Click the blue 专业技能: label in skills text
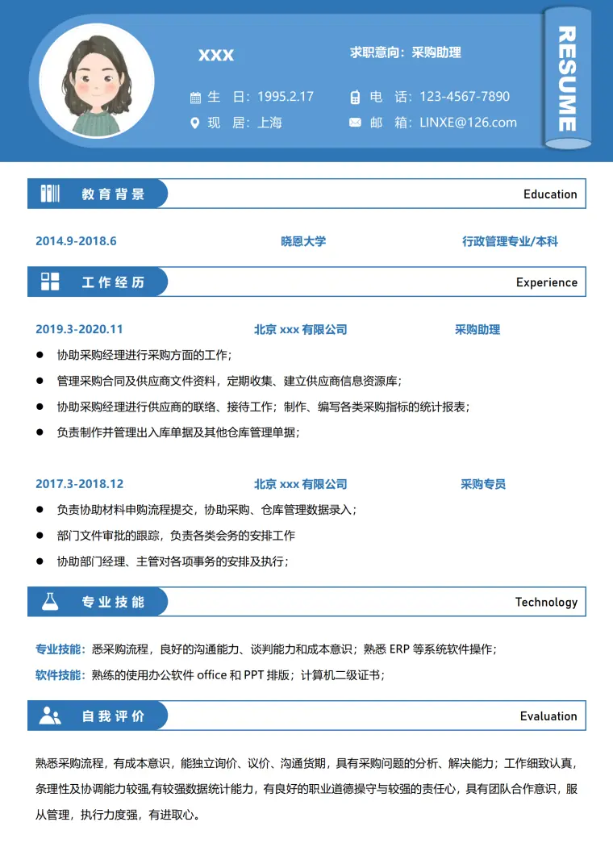Image resolution: width=613 pixels, height=868 pixels. pyautogui.click(x=60, y=649)
